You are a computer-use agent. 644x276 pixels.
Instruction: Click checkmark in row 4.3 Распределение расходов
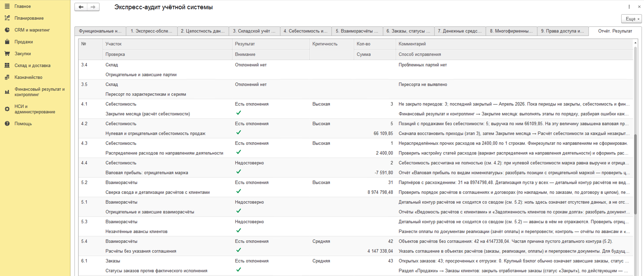tap(238, 152)
